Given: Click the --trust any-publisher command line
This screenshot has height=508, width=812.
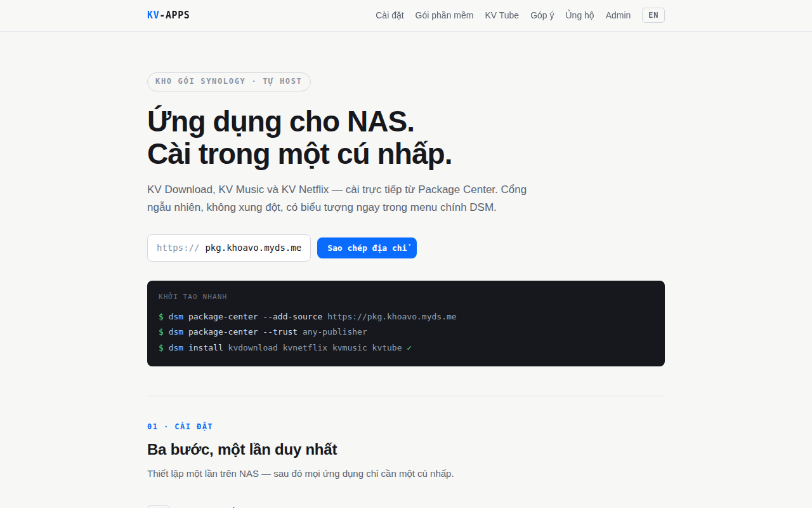Looking at the screenshot, I should pos(263,332).
